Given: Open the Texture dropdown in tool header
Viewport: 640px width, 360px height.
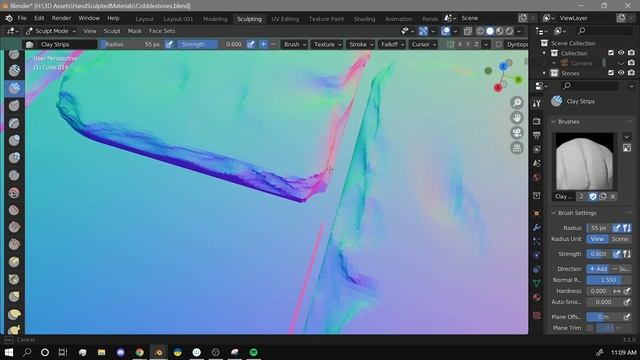Looking at the screenshot, I should tap(328, 44).
